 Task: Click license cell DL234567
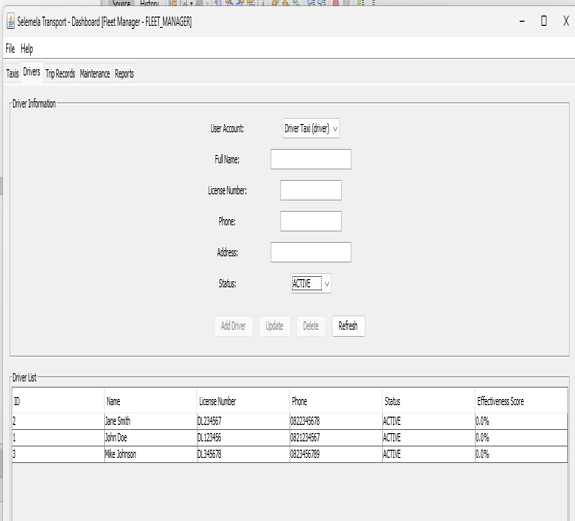tap(243, 421)
